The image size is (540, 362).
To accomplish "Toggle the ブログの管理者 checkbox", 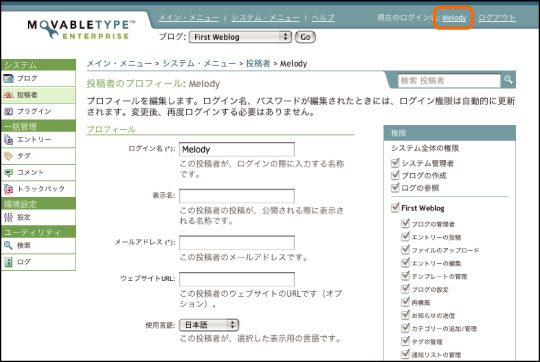I will pos(405,224).
